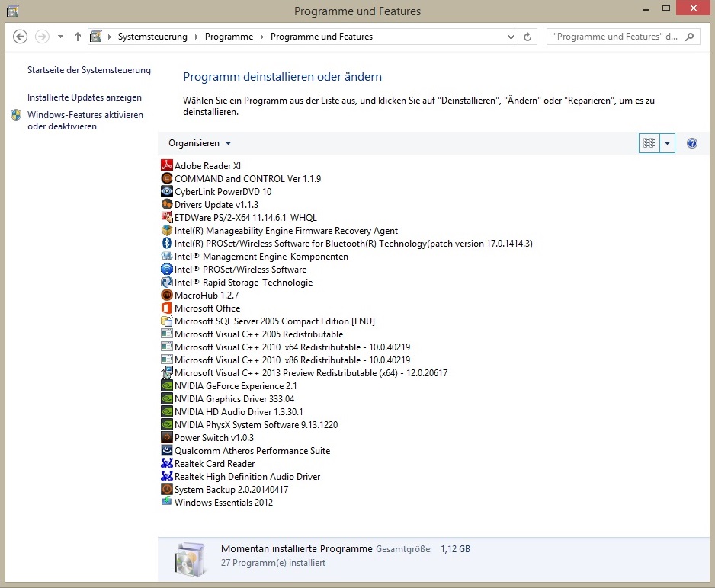Click the Microsoft Office icon
The height and width of the screenshot is (588, 715).
point(167,308)
